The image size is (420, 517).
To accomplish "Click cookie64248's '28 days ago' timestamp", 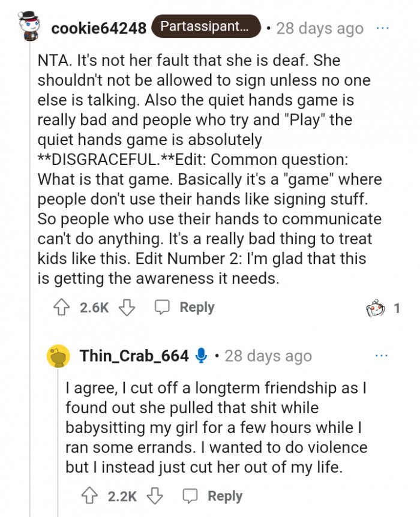I will (320, 28).
